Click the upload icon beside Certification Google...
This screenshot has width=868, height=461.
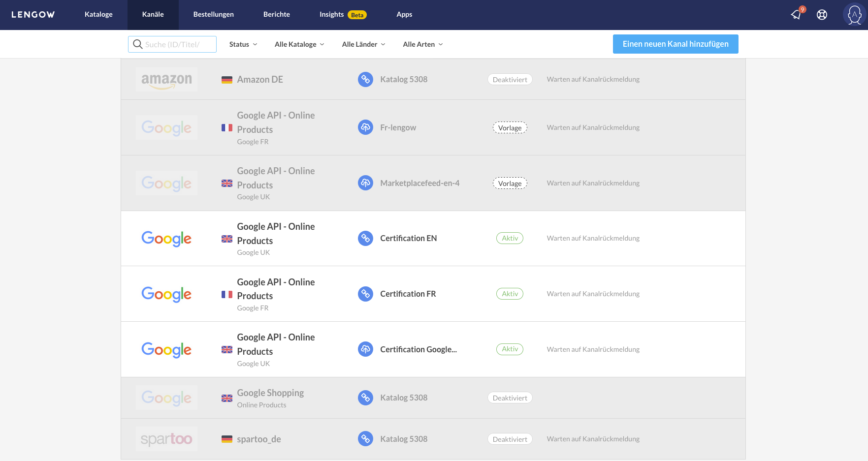pos(365,349)
